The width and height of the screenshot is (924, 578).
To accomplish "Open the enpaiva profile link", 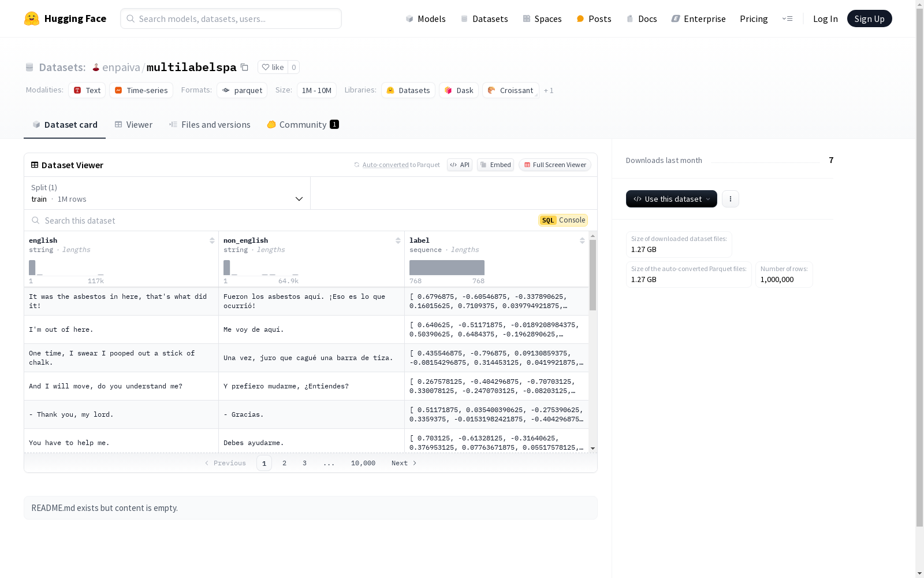I will point(121,67).
